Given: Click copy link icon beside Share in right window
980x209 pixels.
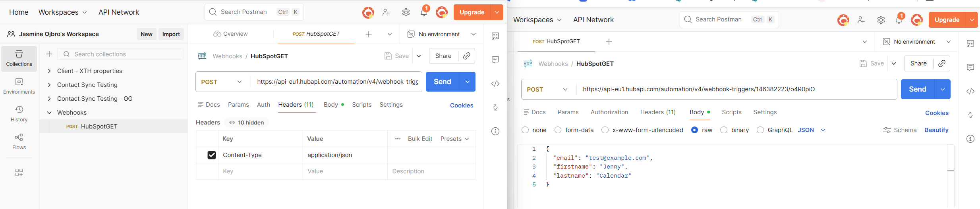Looking at the screenshot, I should [941, 63].
